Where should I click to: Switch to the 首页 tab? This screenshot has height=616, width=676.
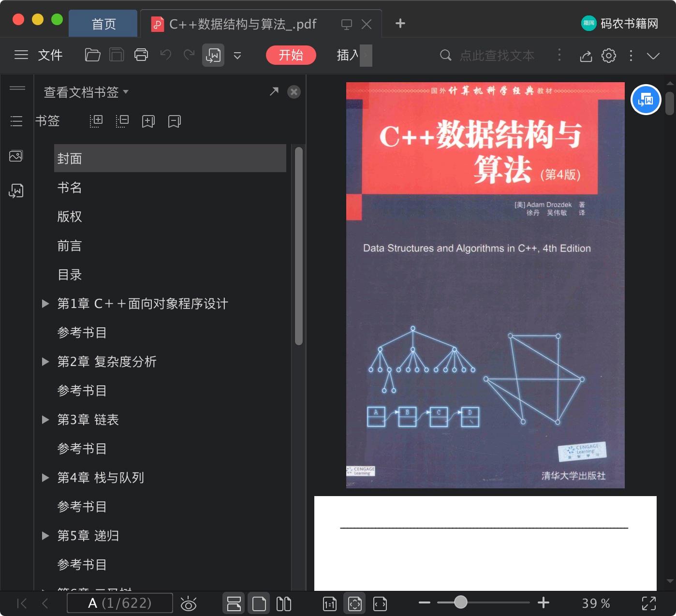click(x=103, y=24)
